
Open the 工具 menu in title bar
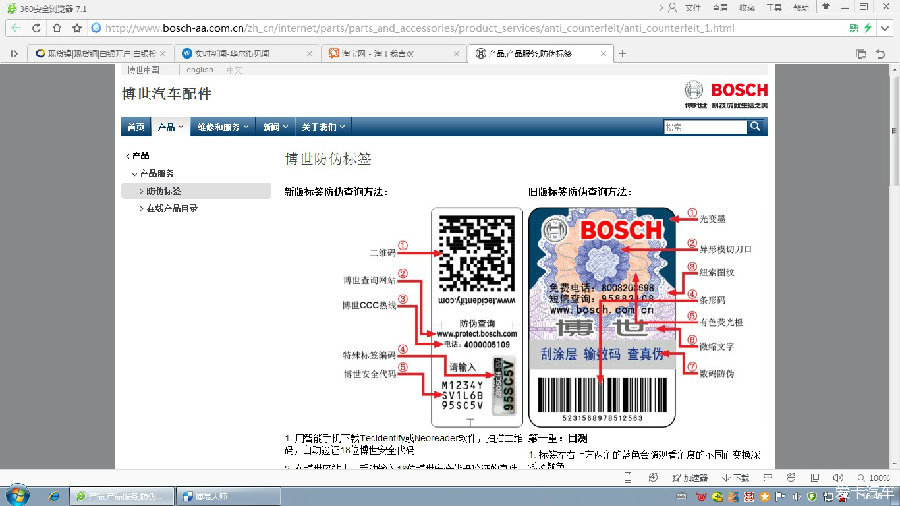coord(774,7)
